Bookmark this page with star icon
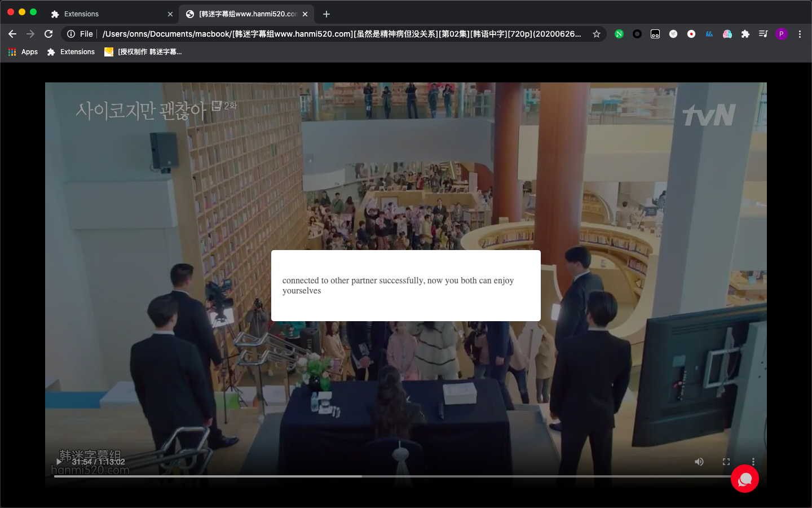The image size is (812, 508). [x=596, y=34]
